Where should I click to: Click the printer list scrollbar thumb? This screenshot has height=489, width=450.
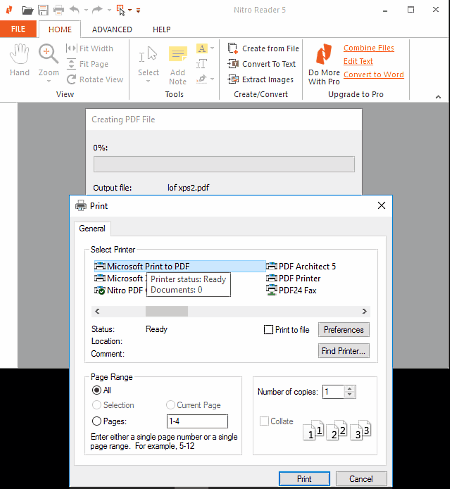click(167, 311)
